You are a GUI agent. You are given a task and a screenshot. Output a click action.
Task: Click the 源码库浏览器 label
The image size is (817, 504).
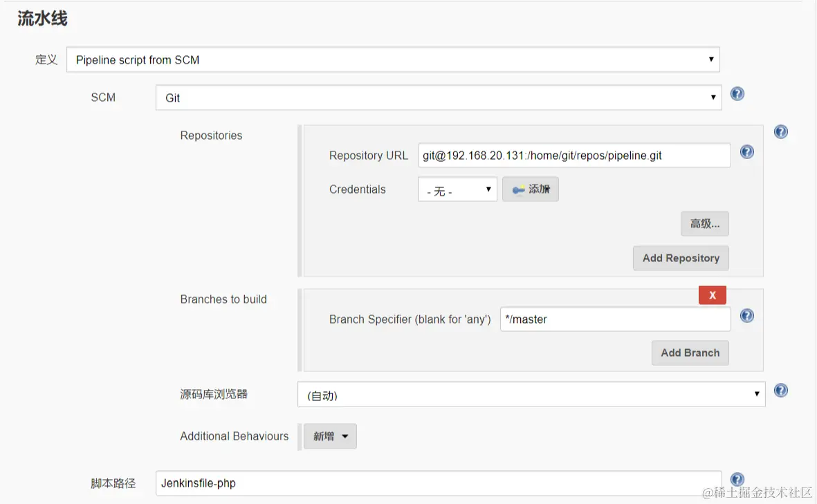(x=214, y=394)
